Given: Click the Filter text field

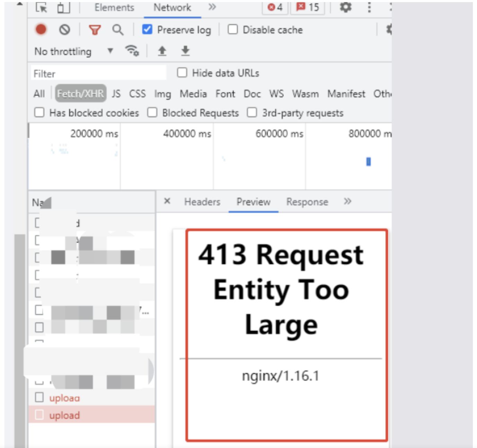Looking at the screenshot, I should [x=99, y=74].
